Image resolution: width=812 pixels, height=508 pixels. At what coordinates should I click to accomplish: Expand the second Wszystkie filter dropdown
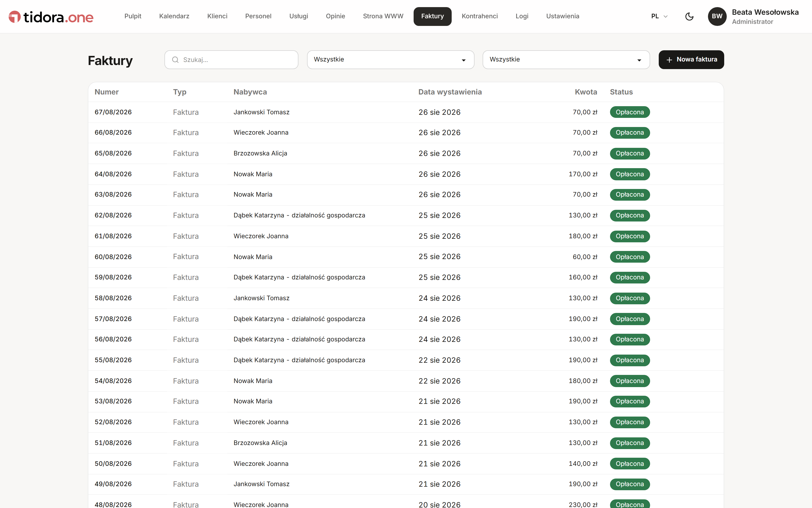pyautogui.click(x=566, y=60)
